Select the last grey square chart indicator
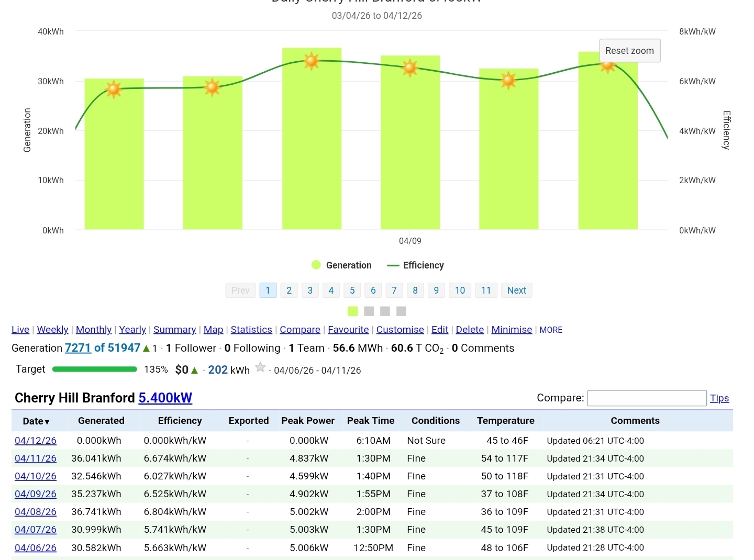 (x=402, y=311)
